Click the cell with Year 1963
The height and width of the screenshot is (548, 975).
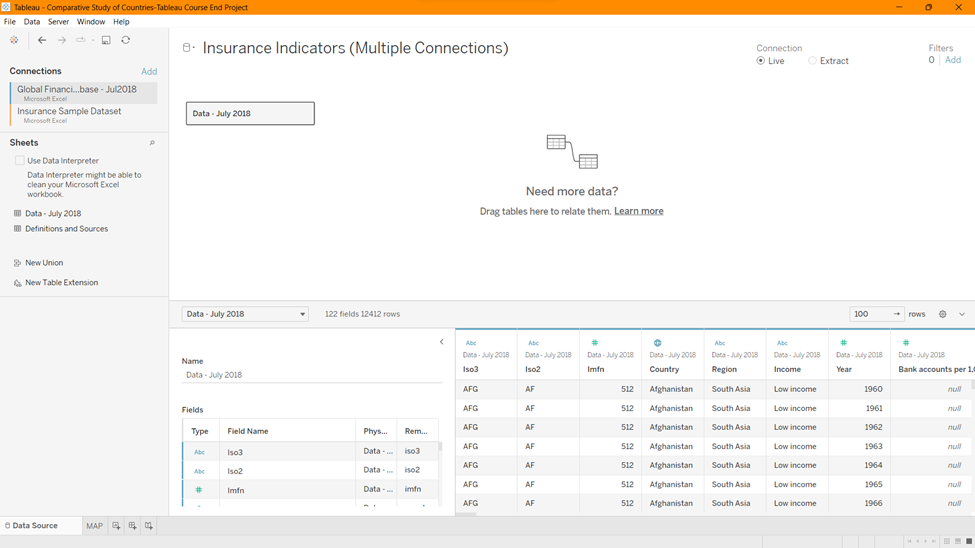859,447
